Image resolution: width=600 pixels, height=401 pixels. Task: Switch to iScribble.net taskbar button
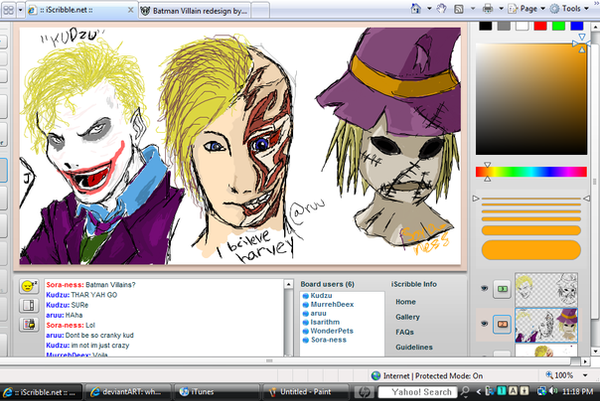point(41,392)
